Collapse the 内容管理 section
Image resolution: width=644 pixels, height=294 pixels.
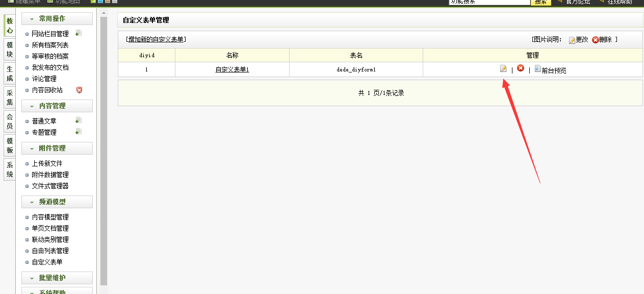tap(57, 106)
